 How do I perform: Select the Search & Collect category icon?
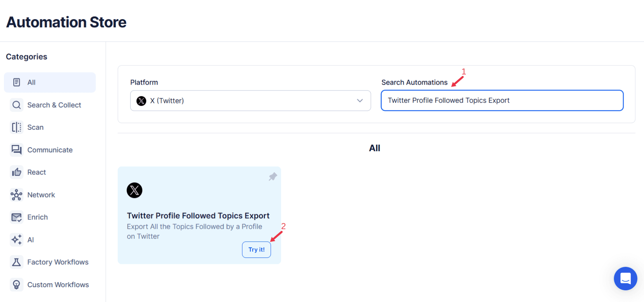point(16,105)
